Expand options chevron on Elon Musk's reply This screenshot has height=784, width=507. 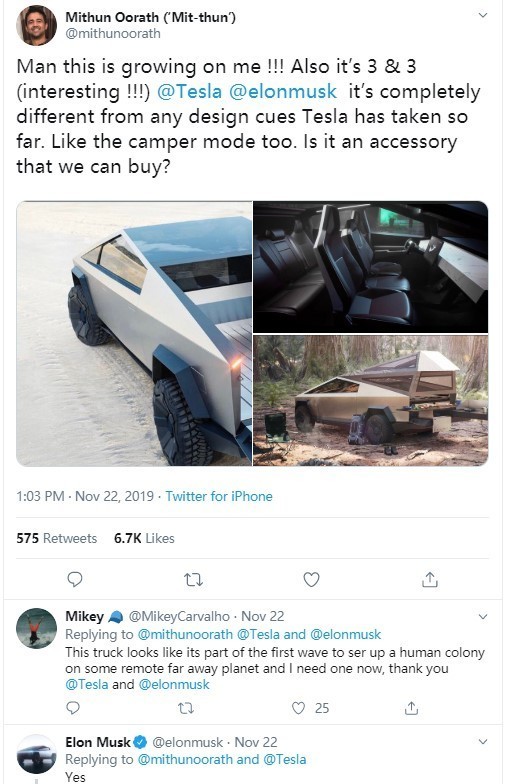(x=482, y=742)
